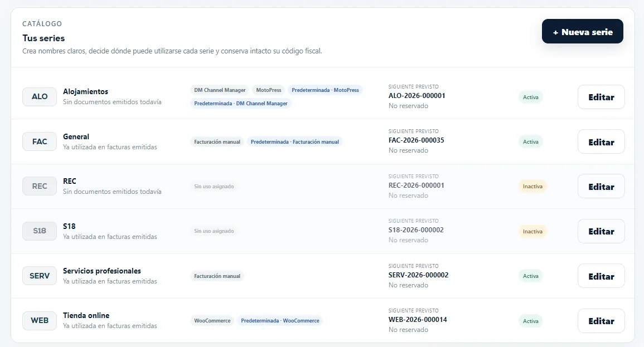
Task: Select the plain MotoPress tag
Action: (x=269, y=90)
